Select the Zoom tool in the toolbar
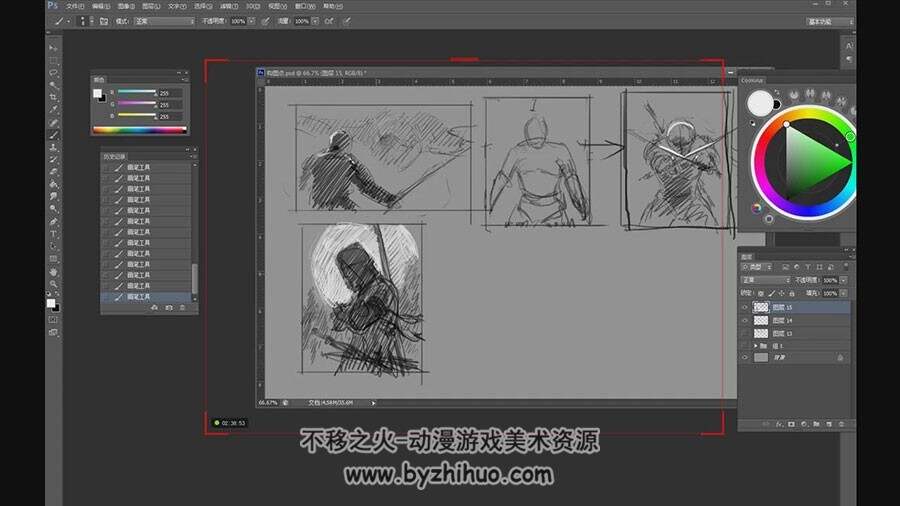The image size is (900, 506). click(x=53, y=284)
